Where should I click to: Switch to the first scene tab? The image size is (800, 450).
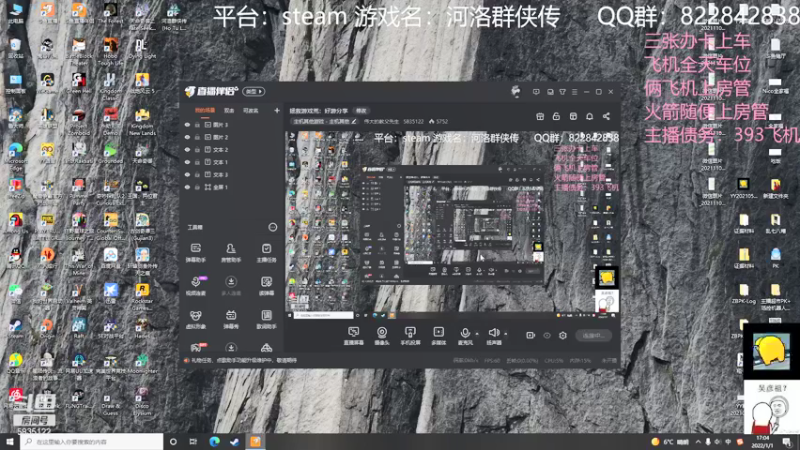[x=205, y=110]
